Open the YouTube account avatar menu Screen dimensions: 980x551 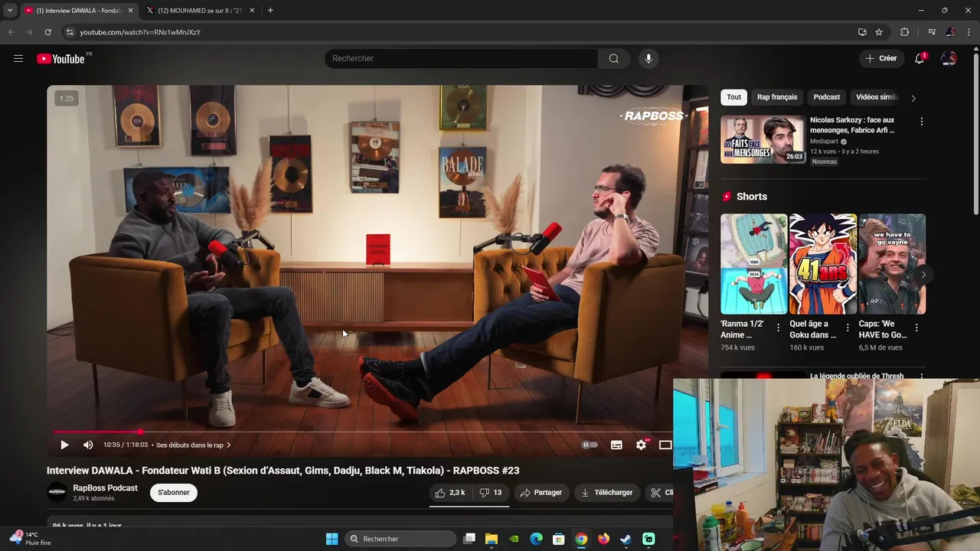[949, 58]
